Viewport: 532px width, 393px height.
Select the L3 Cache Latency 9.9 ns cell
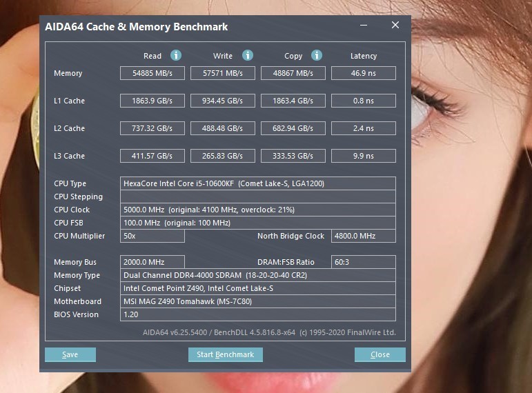(x=363, y=156)
